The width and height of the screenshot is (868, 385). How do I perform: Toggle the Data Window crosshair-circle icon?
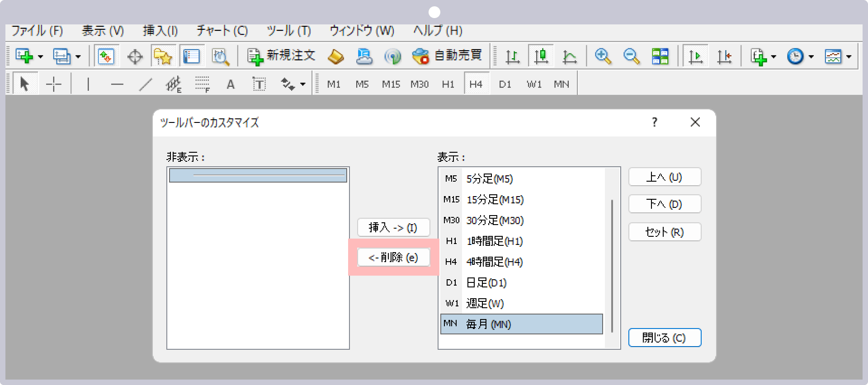(135, 56)
